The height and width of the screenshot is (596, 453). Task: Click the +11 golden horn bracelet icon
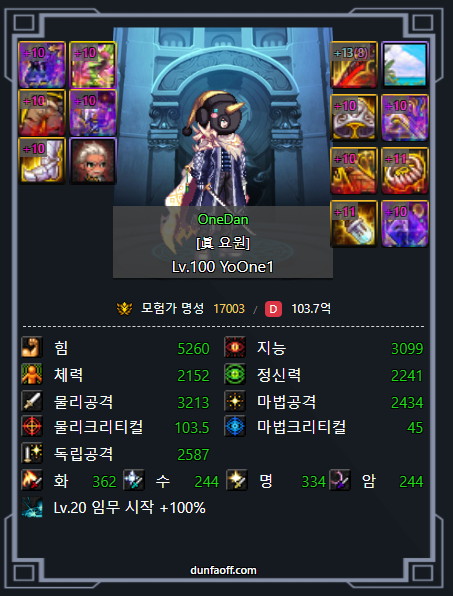(405, 171)
